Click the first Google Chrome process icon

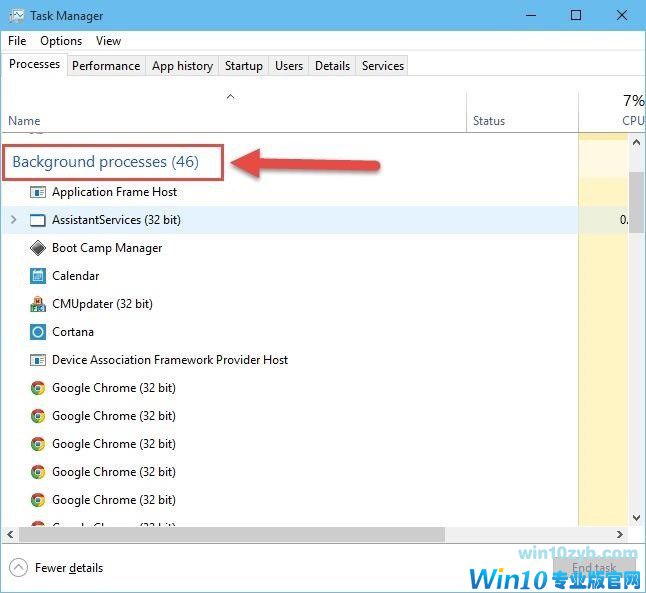(x=38, y=388)
